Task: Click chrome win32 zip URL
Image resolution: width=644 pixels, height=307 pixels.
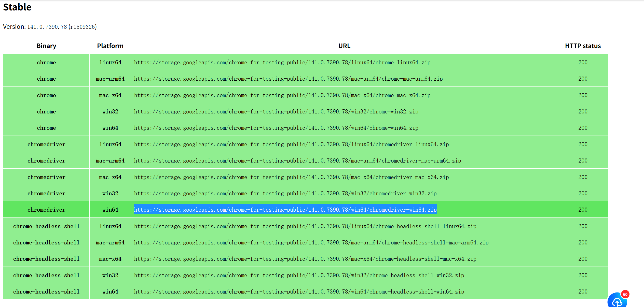Action: [276, 112]
